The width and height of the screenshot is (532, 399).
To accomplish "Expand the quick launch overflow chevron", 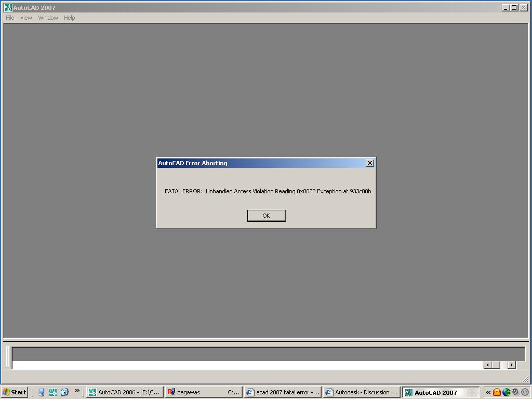I will [77, 391].
